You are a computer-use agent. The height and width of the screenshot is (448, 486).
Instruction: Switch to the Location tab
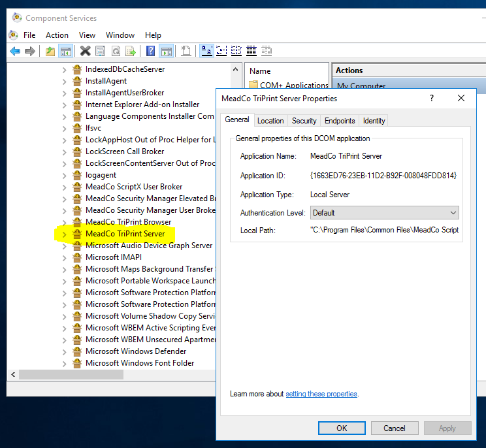(x=270, y=121)
